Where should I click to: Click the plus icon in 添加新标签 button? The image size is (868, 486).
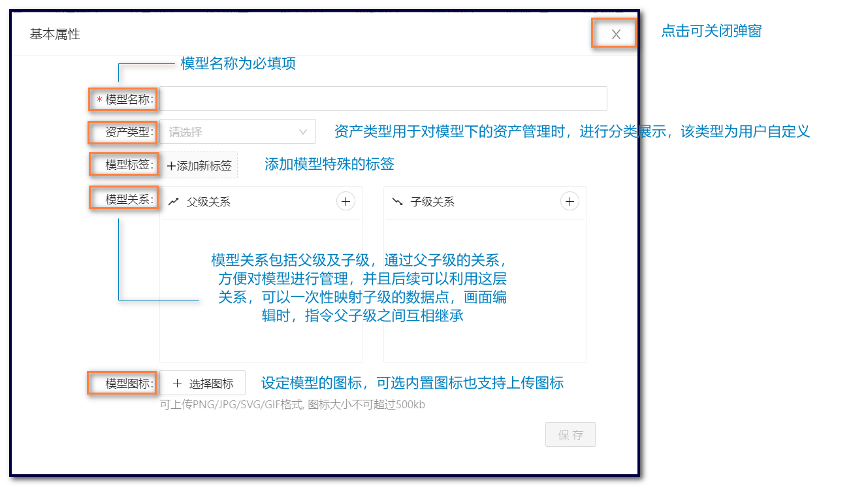(x=172, y=165)
